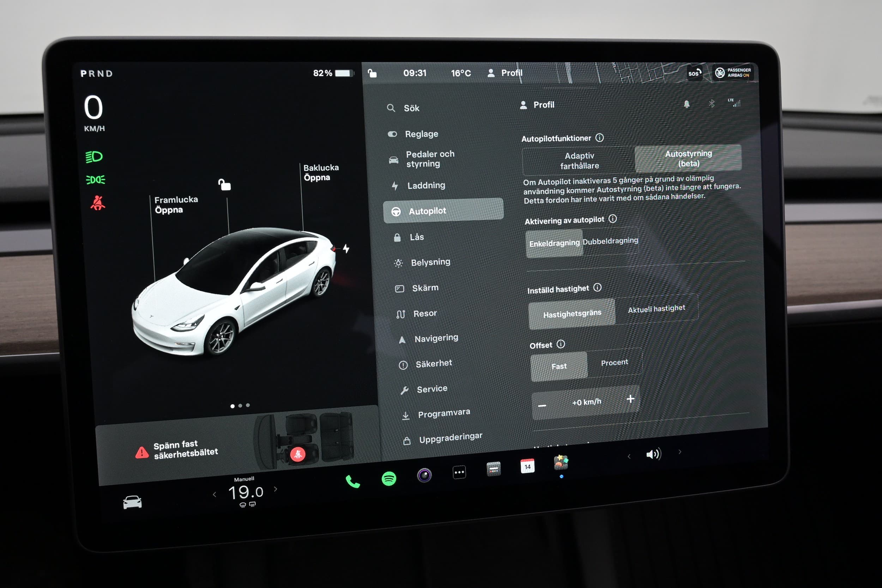The height and width of the screenshot is (588, 882).
Task: Increase offset with plus button
Action: [x=630, y=399]
